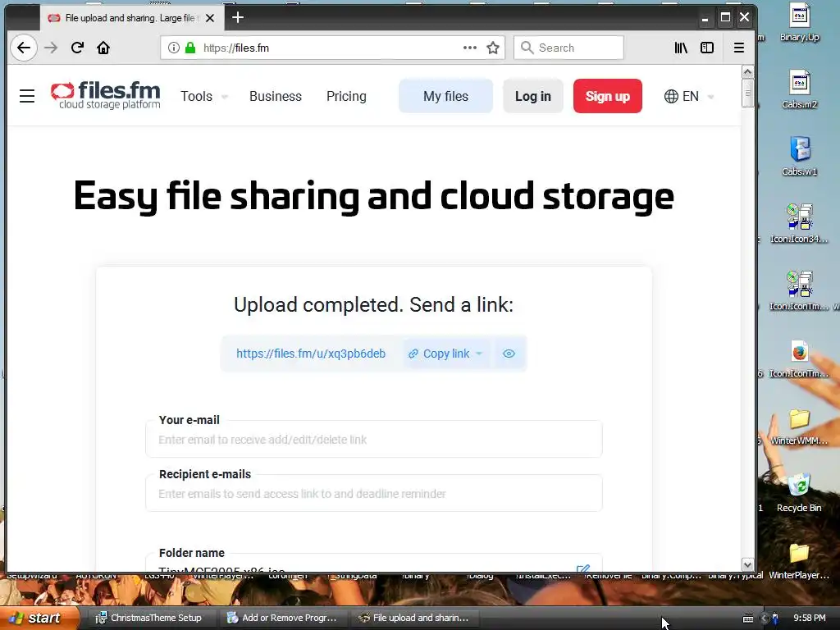
Task: Click the globe language icon
Action: (671, 97)
